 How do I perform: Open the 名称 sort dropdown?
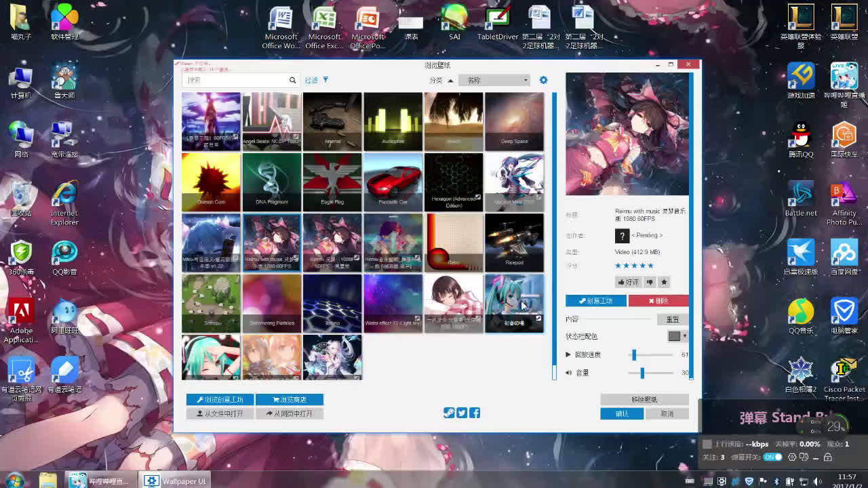point(494,80)
